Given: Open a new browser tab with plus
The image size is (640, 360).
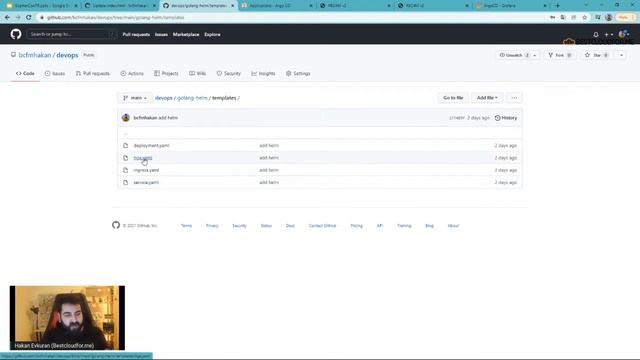Looking at the screenshot, I should pyautogui.click(x=558, y=6).
